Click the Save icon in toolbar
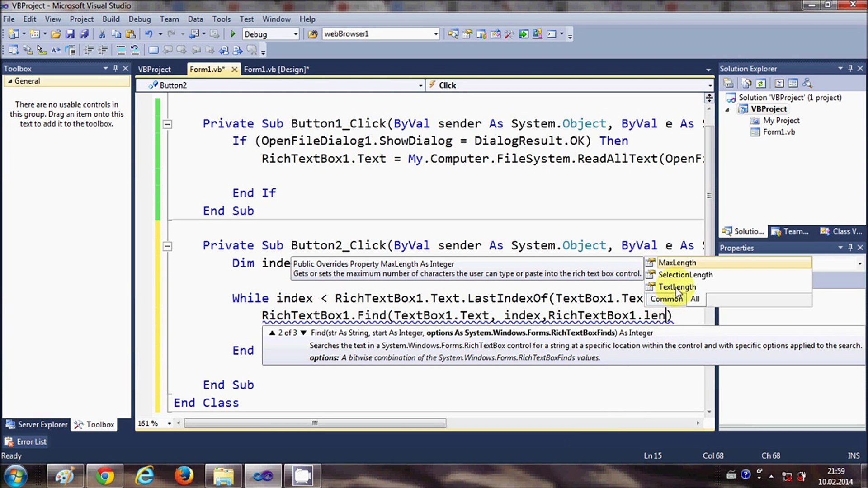The width and height of the screenshot is (868, 488). coord(70,34)
